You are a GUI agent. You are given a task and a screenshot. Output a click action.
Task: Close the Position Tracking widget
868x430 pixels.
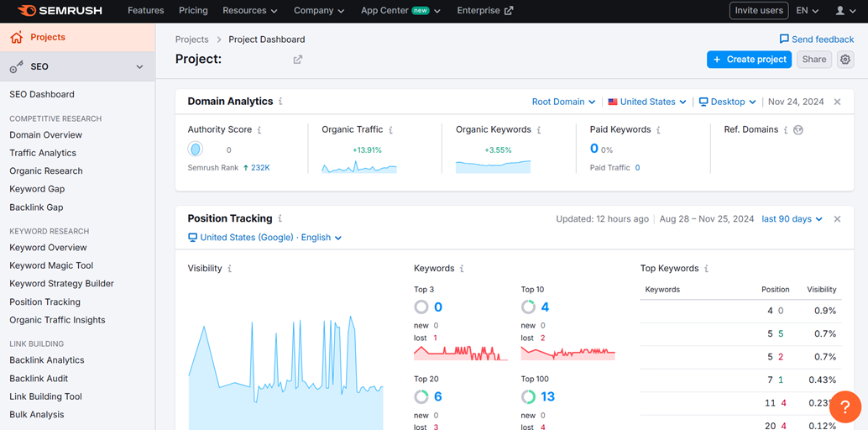click(x=837, y=219)
